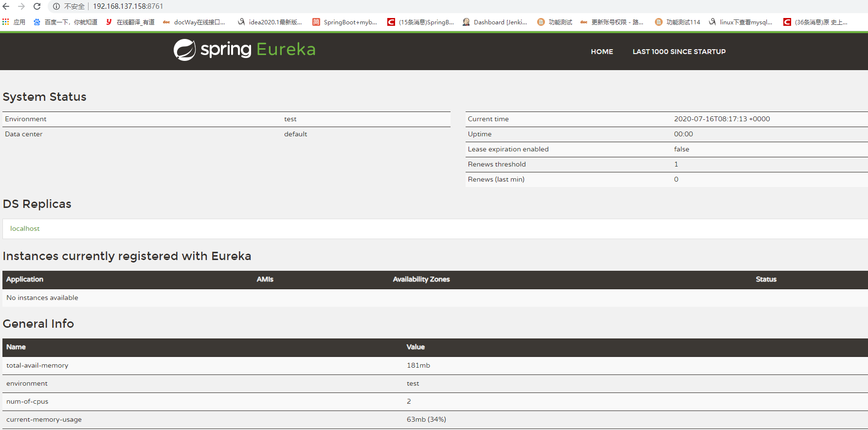
Task: Open linux下查看mysql bookmark
Action: coord(741,22)
